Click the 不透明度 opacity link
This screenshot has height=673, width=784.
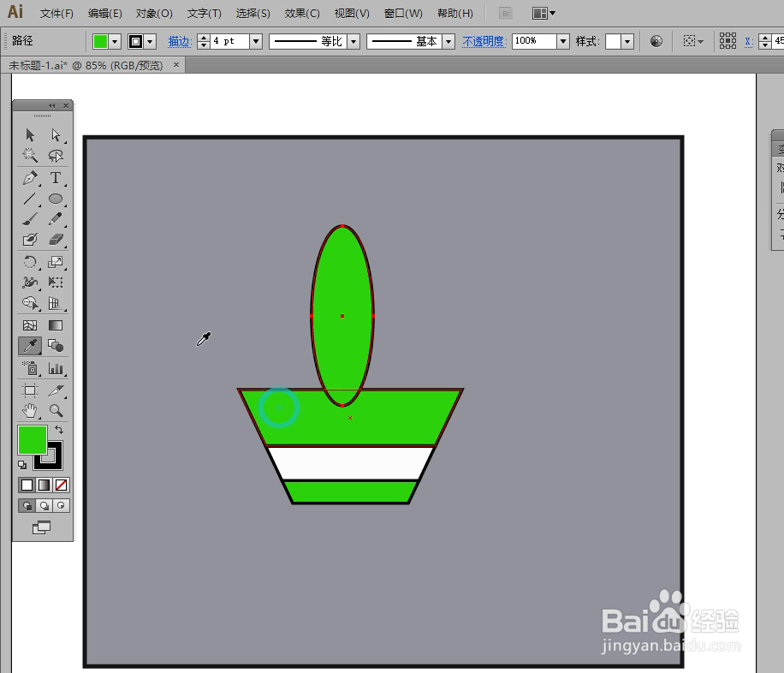point(484,40)
